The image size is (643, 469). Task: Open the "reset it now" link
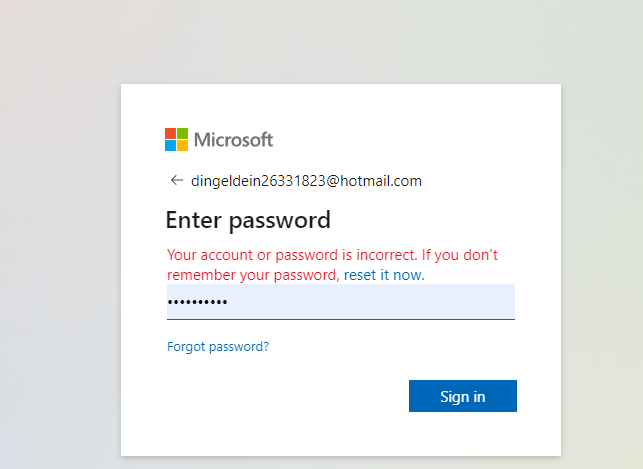[x=384, y=275]
